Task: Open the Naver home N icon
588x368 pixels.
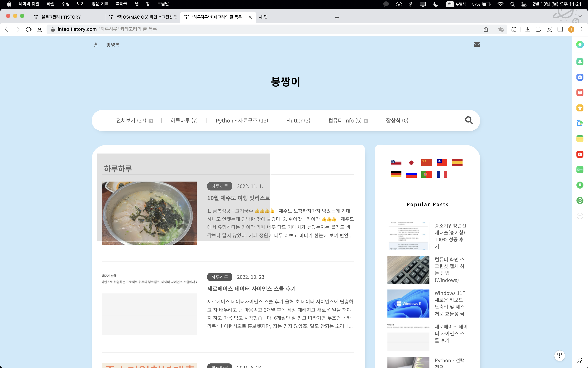Action: (x=39, y=29)
